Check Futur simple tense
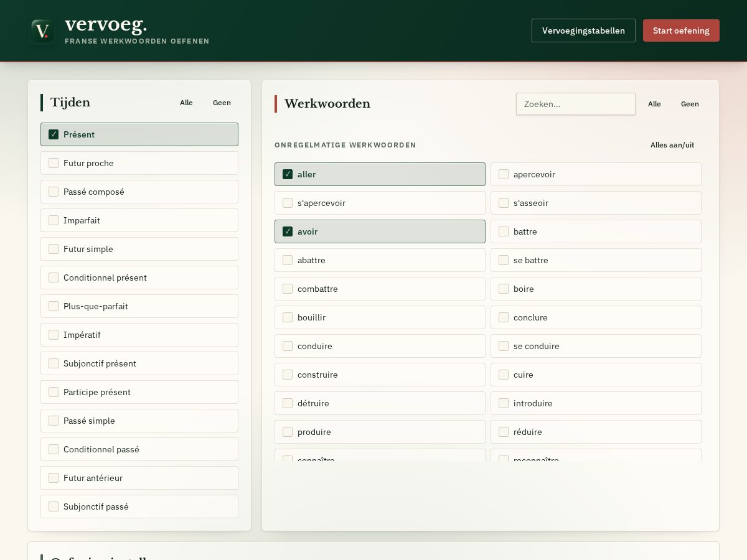 click(139, 249)
